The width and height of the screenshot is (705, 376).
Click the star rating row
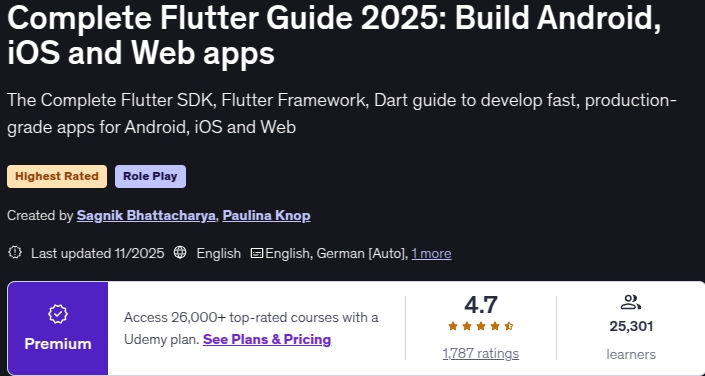pos(480,326)
